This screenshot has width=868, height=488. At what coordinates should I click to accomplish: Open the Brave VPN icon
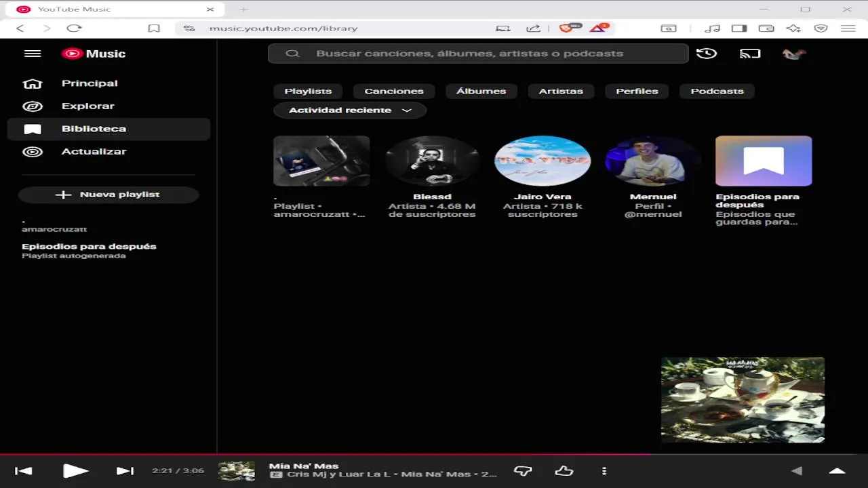[x=821, y=28]
